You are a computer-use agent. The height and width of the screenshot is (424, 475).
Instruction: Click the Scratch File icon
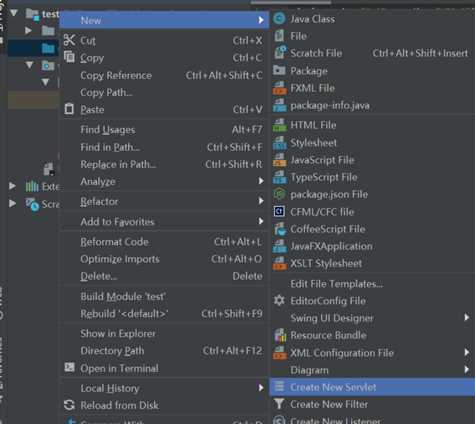[280, 53]
